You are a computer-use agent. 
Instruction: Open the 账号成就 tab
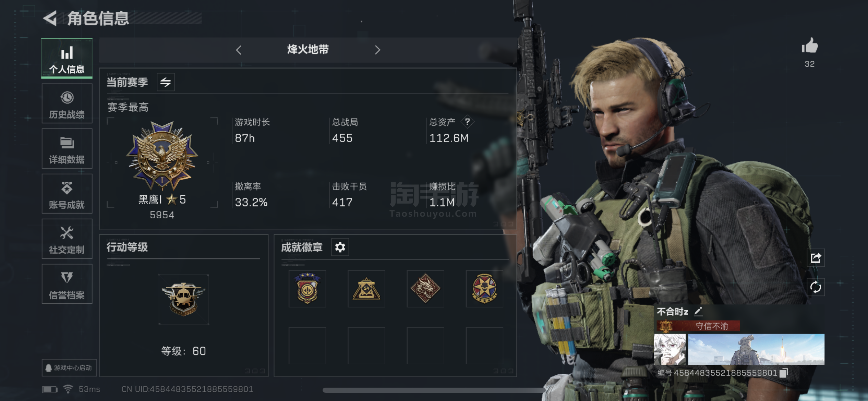(x=67, y=194)
